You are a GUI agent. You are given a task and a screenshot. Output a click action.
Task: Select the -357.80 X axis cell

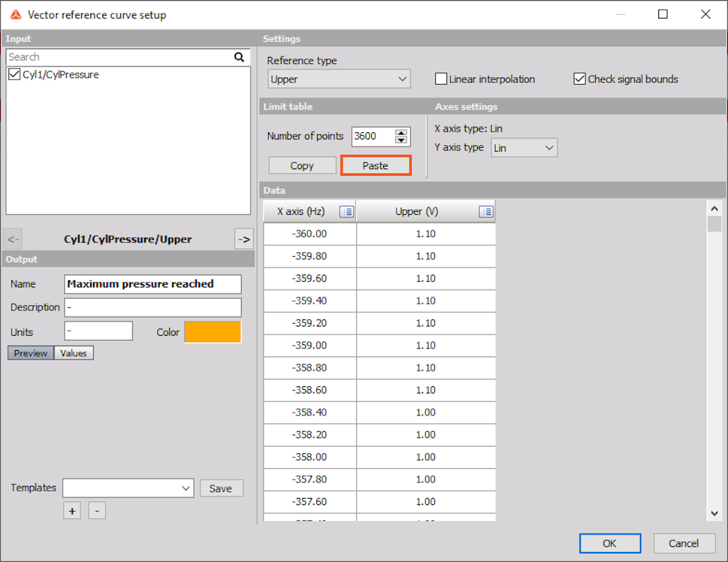(x=310, y=479)
